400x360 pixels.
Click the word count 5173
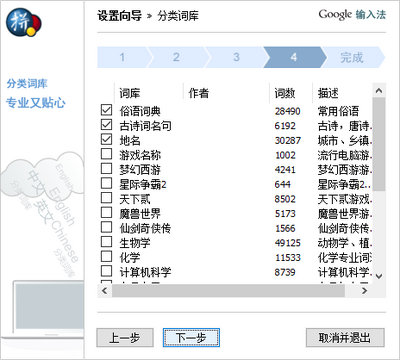click(x=285, y=214)
